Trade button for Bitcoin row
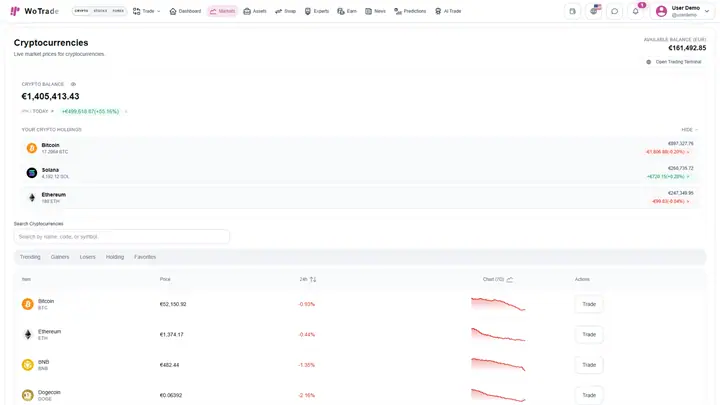This screenshot has width=720, height=405. 589,304
